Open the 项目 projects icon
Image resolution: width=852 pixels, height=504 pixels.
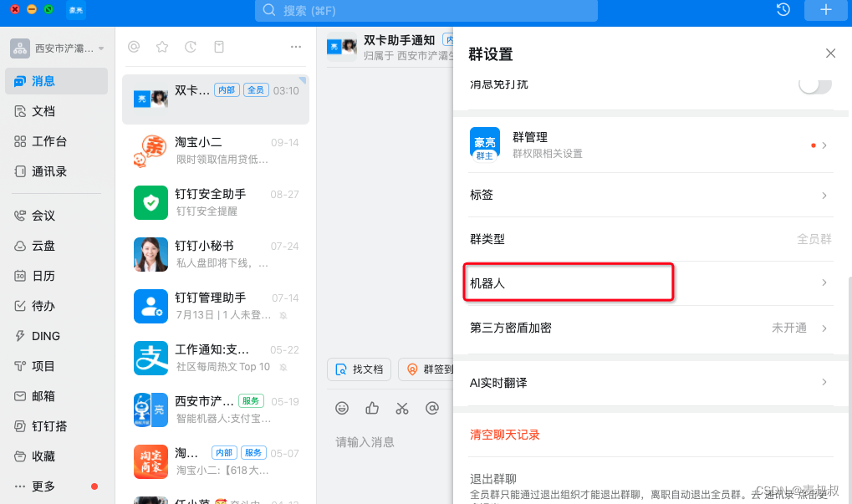(20, 366)
